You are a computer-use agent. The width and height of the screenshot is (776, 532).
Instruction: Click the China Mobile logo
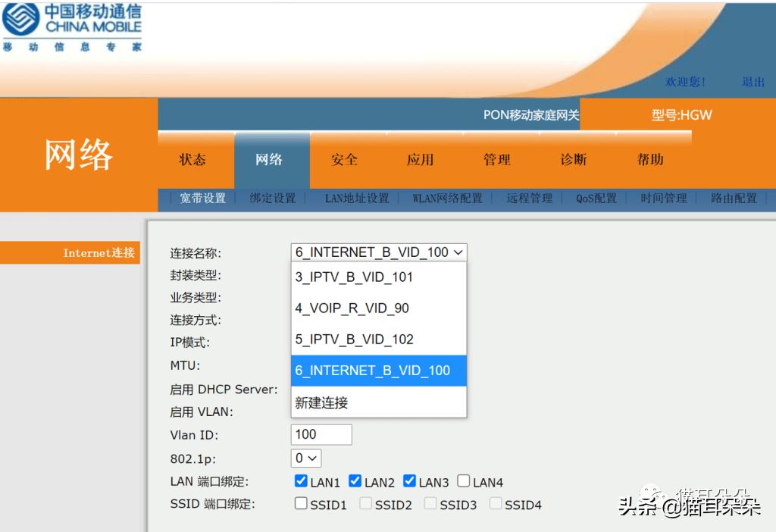tap(71, 27)
